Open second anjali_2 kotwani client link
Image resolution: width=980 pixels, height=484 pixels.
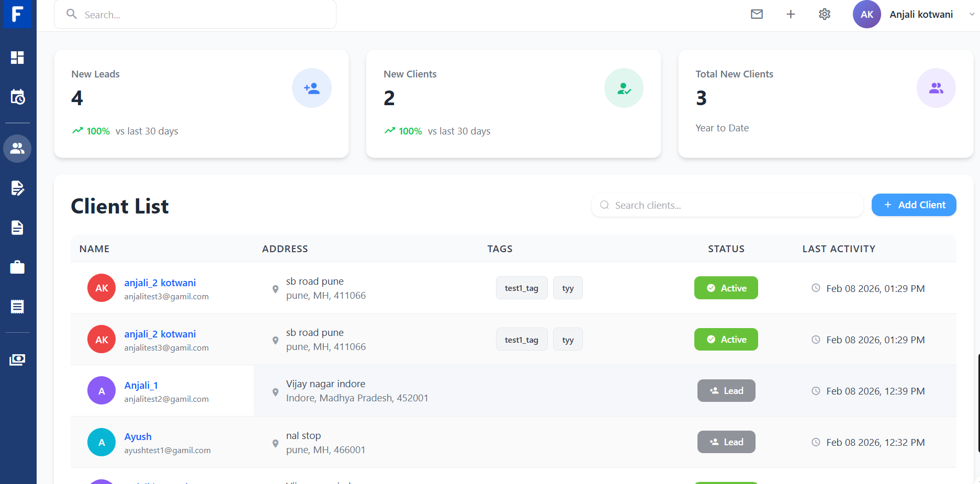(160, 334)
